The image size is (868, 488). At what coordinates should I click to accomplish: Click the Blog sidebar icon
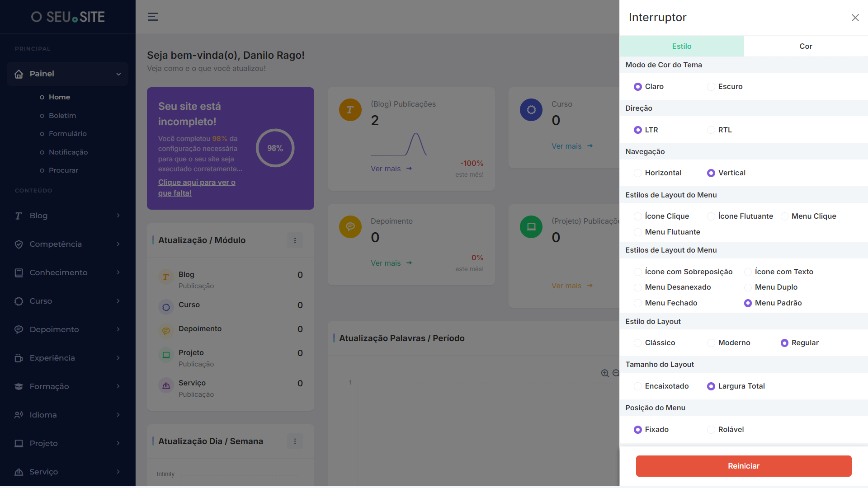pyautogui.click(x=19, y=216)
